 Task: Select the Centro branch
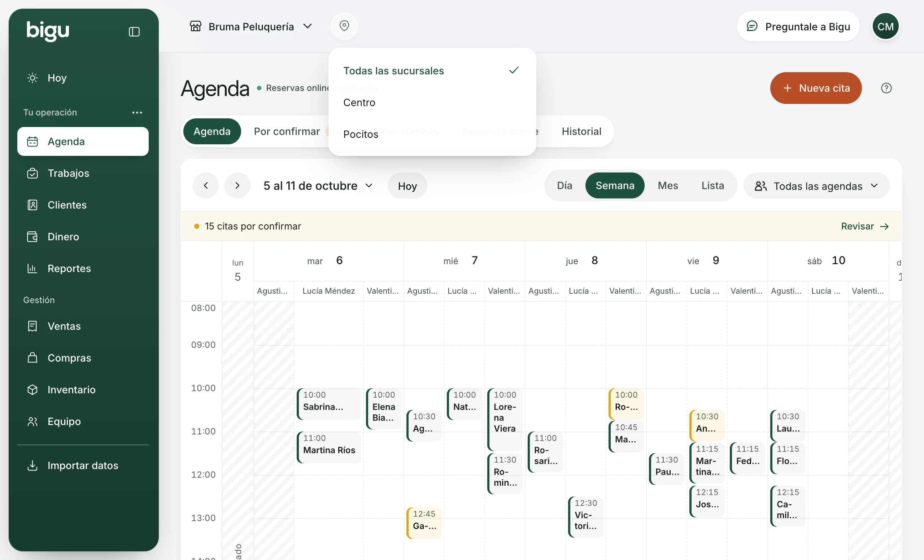tap(432, 102)
